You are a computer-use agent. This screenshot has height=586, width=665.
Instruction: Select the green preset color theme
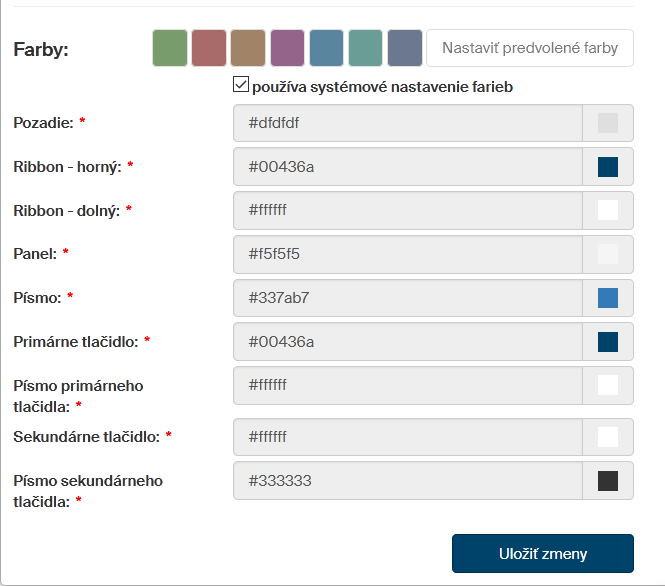(x=170, y=48)
